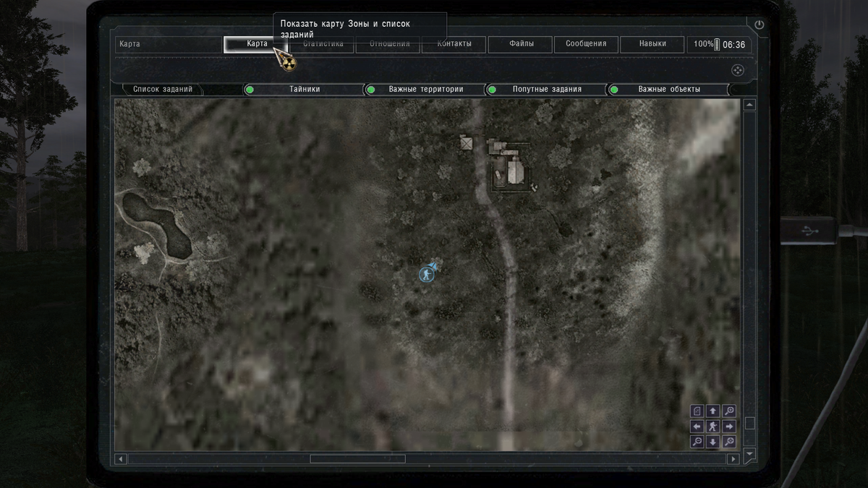The height and width of the screenshot is (488, 868).
Task: Toggle Важные объекты map filter
Action: [668, 90]
